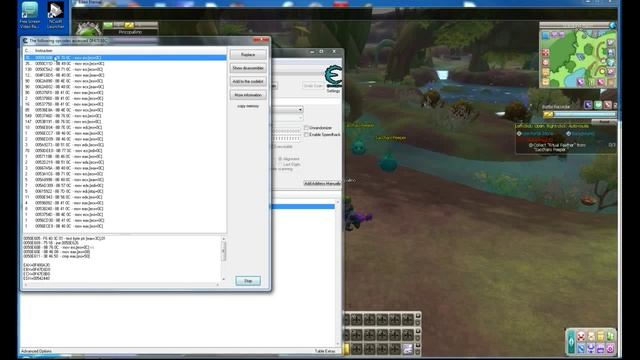Click the green Battle Recorder icon

pyautogui.click(x=598, y=105)
